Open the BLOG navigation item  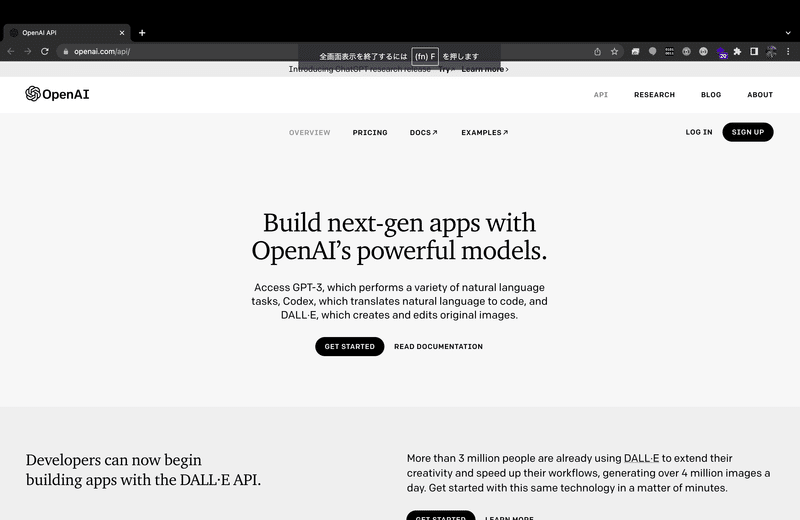tap(711, 95)
